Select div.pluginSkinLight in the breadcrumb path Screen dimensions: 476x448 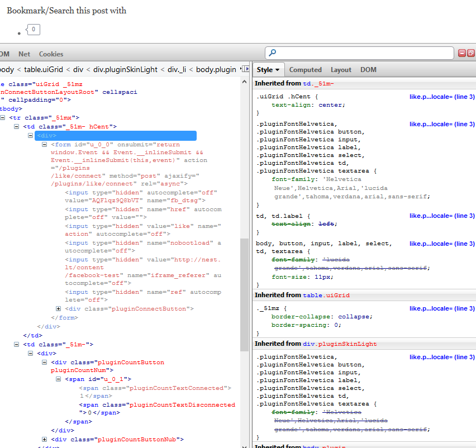click(125, 69)
